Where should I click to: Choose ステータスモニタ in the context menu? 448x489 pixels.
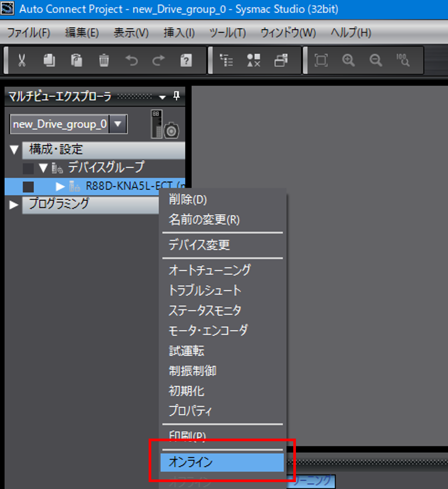click(x=222, y=310)
